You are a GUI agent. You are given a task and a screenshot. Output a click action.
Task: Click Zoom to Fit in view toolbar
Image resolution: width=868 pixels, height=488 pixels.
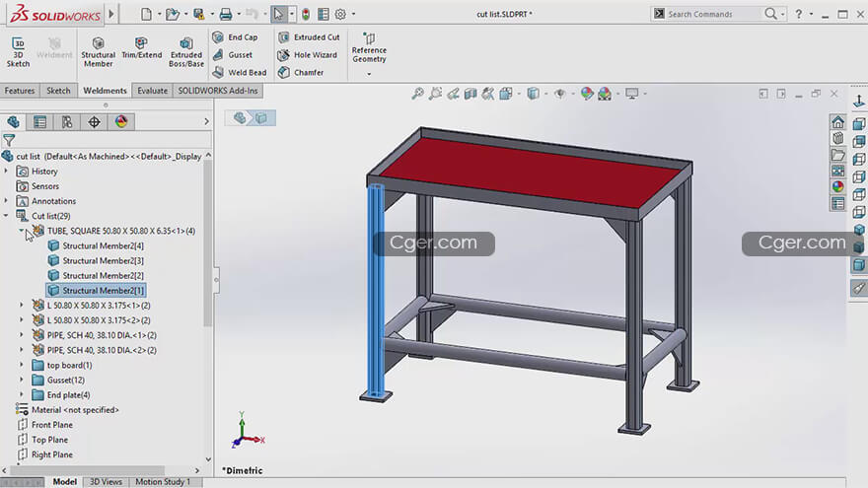(x=417, y=94)
